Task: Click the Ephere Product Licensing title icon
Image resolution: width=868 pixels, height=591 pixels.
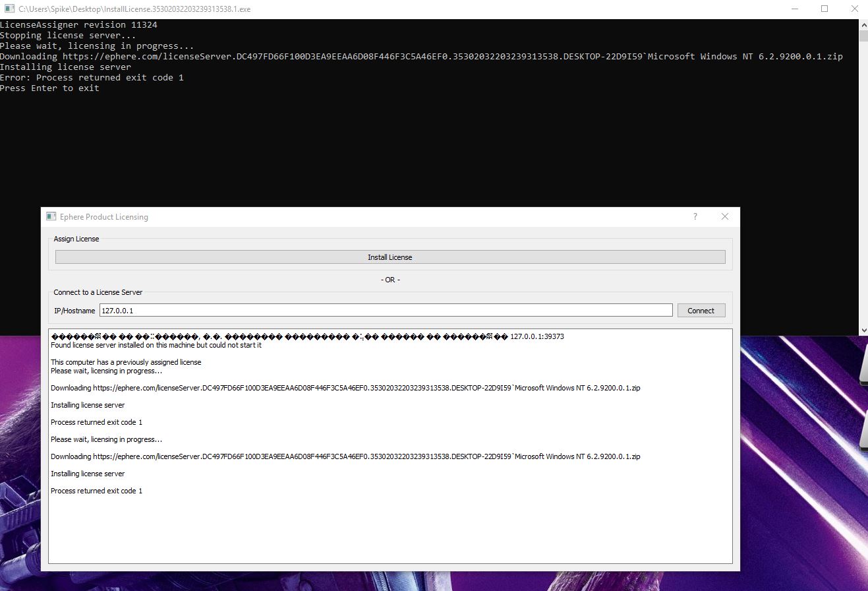Action: (x=51, y=216)
